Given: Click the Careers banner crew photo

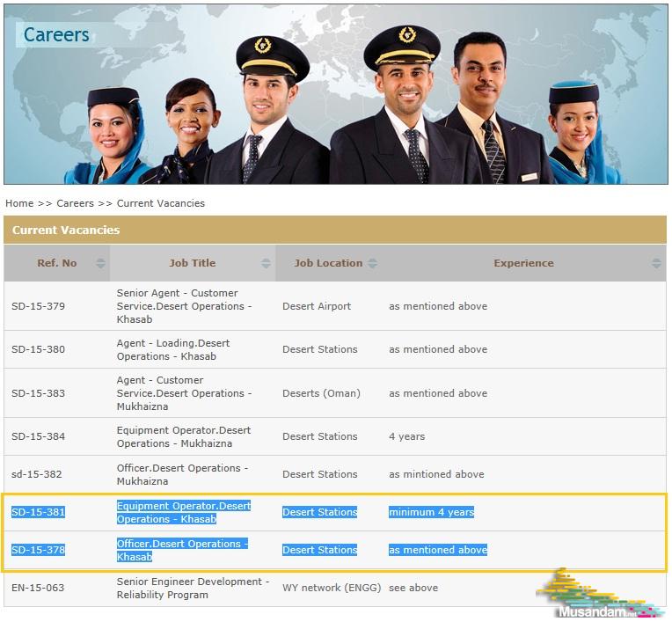Looking at the screenshot, I should (336, 94).
